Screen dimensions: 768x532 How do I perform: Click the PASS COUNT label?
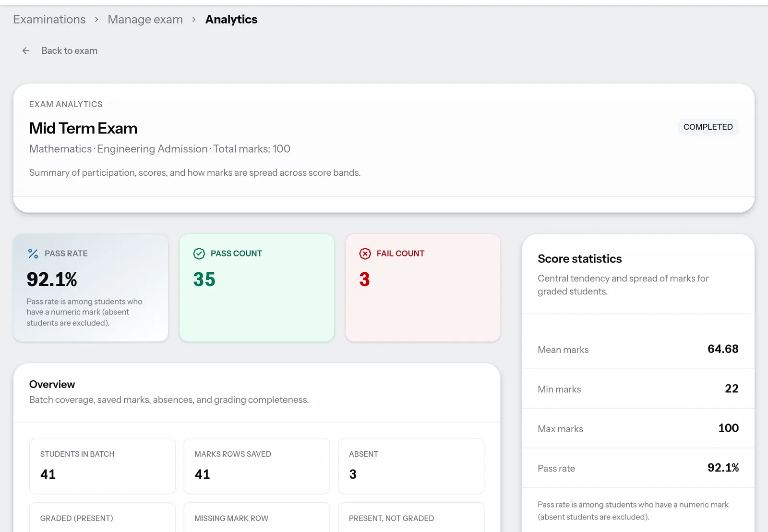pos(236,254)
